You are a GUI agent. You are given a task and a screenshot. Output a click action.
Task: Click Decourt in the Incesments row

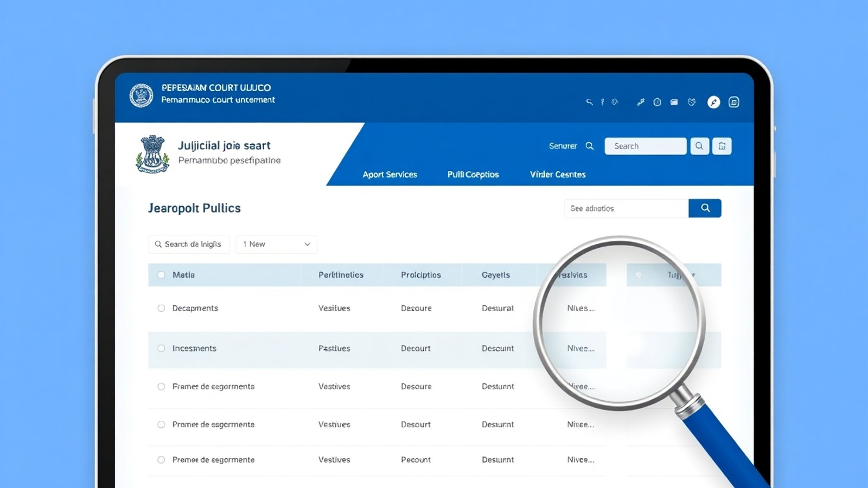(x=416, y=348)
